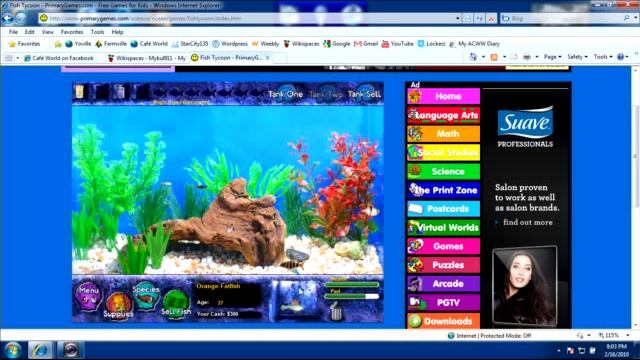The image size is (640, 360).
Task: Open the Social Studies section
Action: coord(443,153)
